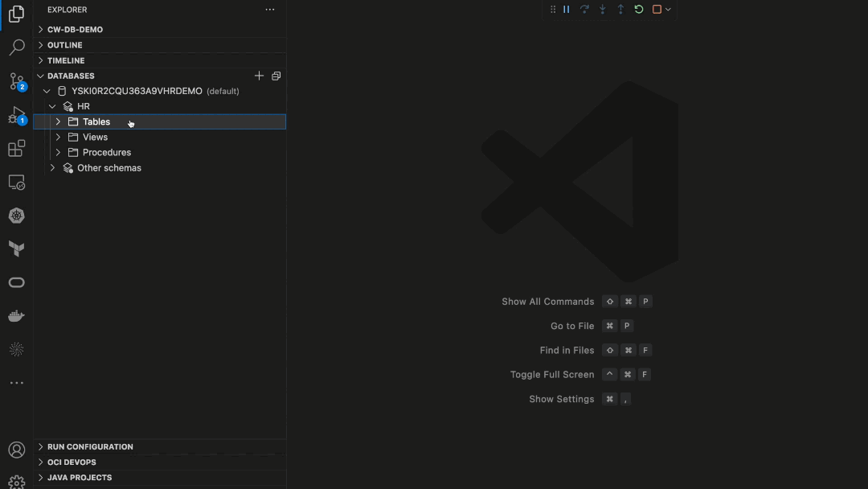Click Step Out in the debug toolbar
The image size is (868, 489).
(x=620, y=9)
